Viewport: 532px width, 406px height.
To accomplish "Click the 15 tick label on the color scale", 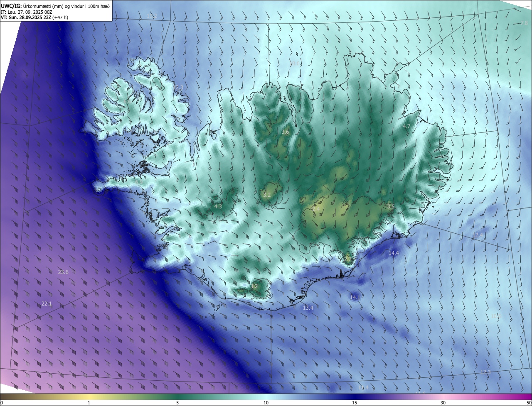I will (355, 403).
